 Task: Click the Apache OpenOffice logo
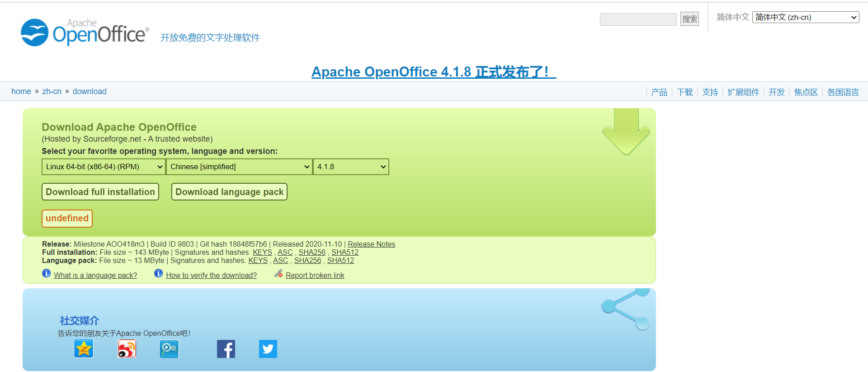pyautogui.click(x=85, y=32)
